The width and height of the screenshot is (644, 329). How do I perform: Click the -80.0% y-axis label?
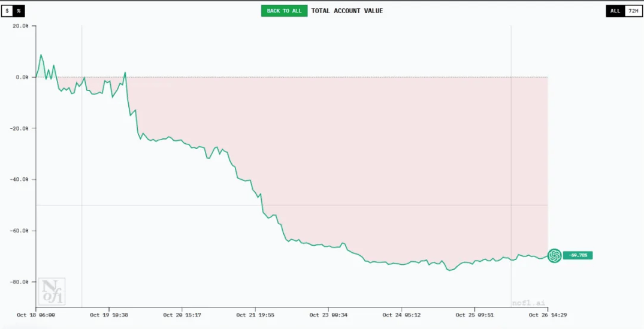click(x=19, y=282)
